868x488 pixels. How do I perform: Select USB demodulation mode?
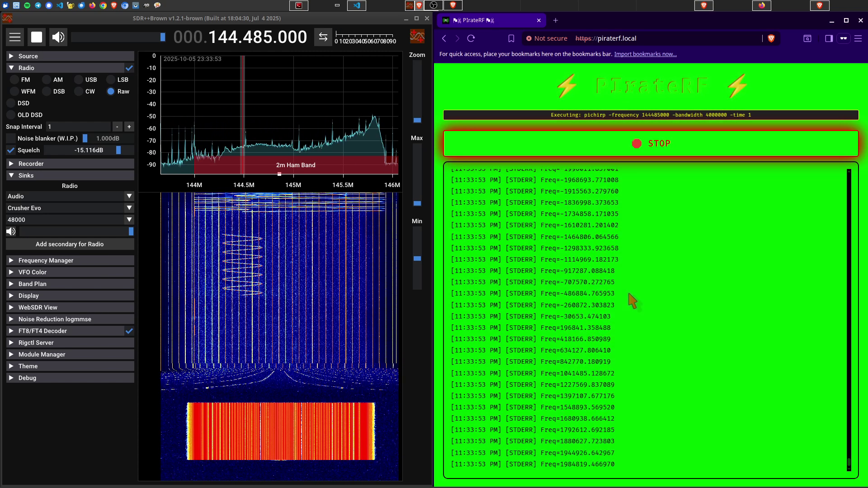pos(79,80)
